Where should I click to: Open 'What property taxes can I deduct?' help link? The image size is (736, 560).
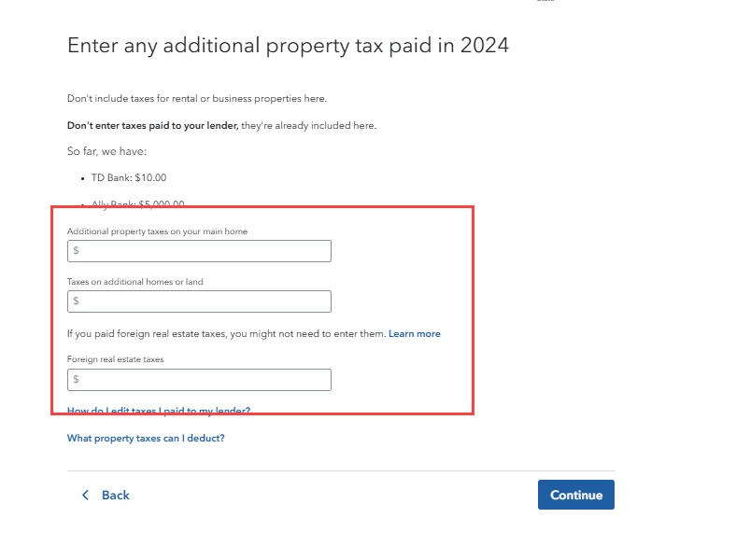point(146,438)
